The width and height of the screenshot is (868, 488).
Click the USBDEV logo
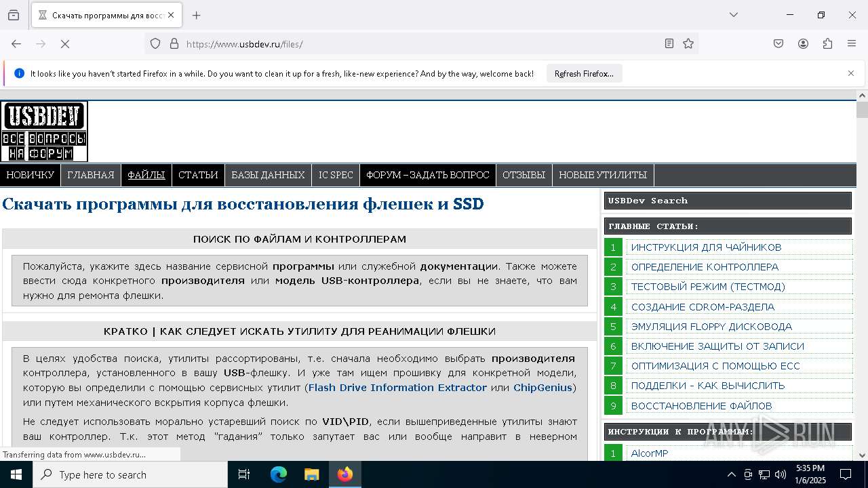[44, 131]
